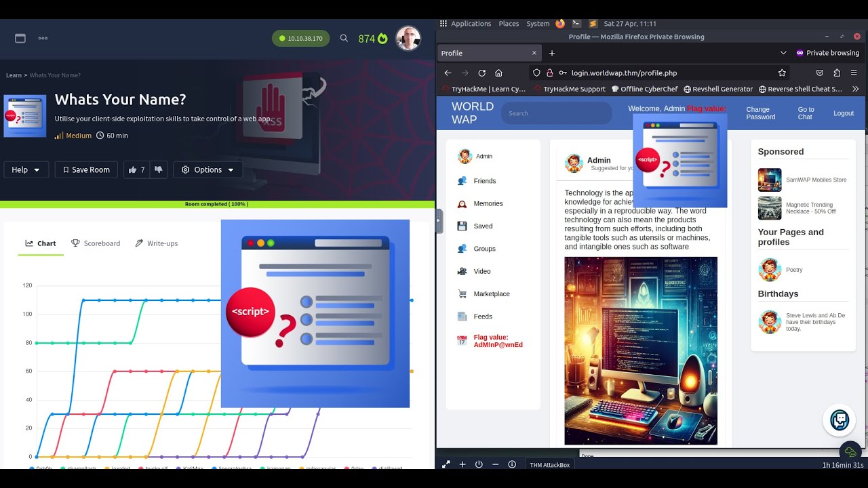Launch Firefox from the top panel
The height and width of the screenshot is (488, 868).
click(x=560, y=23)
